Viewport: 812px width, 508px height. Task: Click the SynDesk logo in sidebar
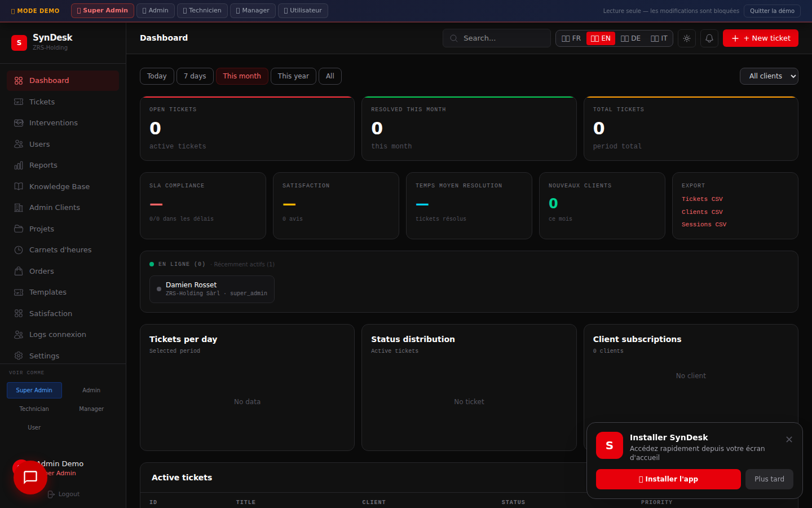(x=19, y=42)
